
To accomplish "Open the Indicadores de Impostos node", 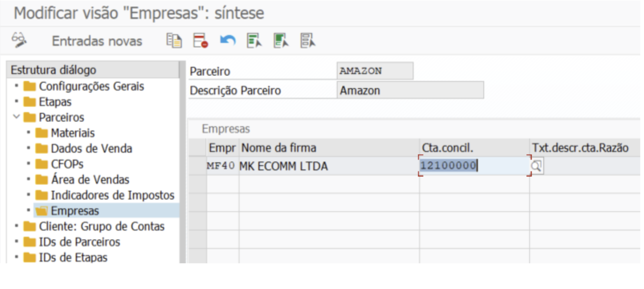I will click(x=112, y=195).
